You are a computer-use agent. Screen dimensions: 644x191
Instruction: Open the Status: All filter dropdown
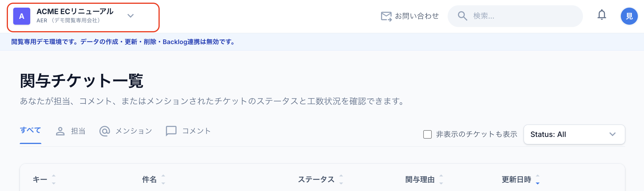click(x=574, y=134)
